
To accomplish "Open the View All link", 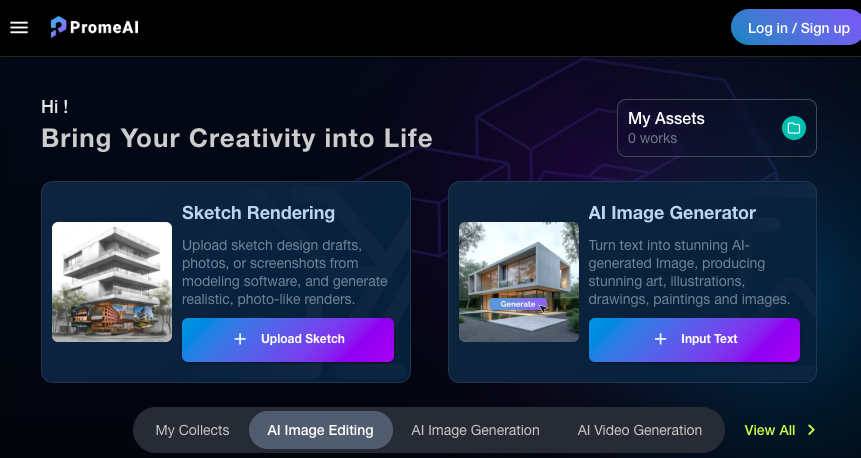I will 769,430.
